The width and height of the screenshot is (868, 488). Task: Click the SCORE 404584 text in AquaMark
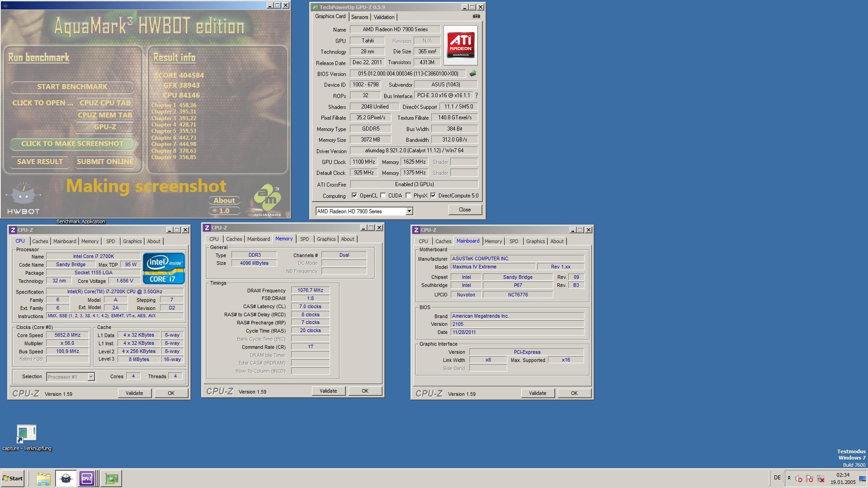pyautogui.click(x=179, y=75)
